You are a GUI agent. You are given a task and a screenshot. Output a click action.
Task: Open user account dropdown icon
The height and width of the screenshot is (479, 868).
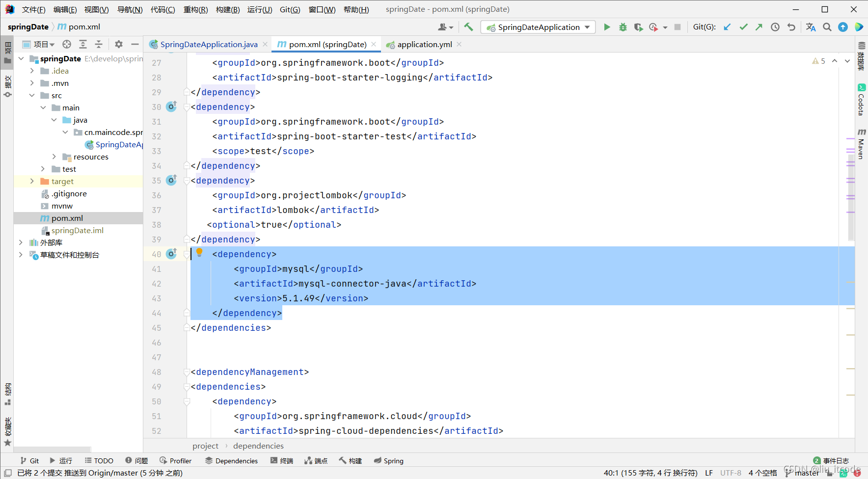click(x=445, y=27)
